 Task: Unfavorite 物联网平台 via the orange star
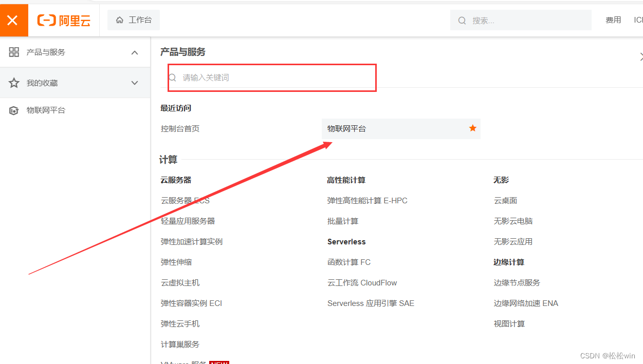(x=473, y=128)
